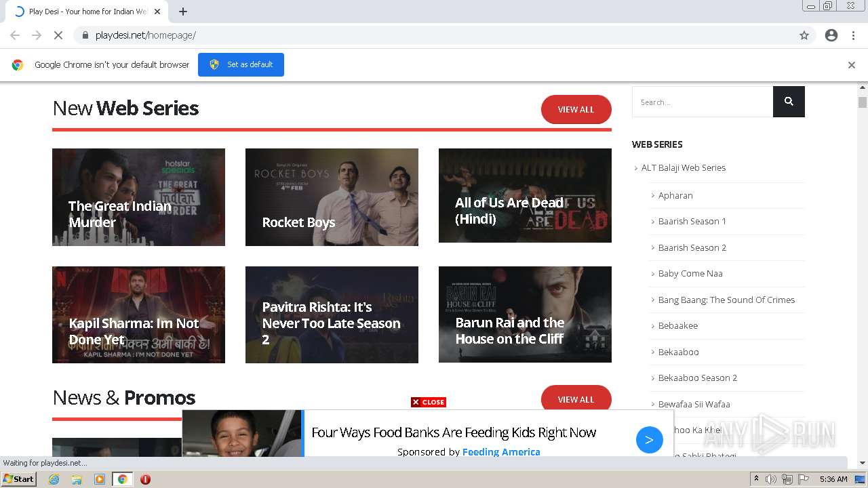This screenshot has height=488, width=868.
Task: Open the Baby Come Naa link
Action: point(690,273)
